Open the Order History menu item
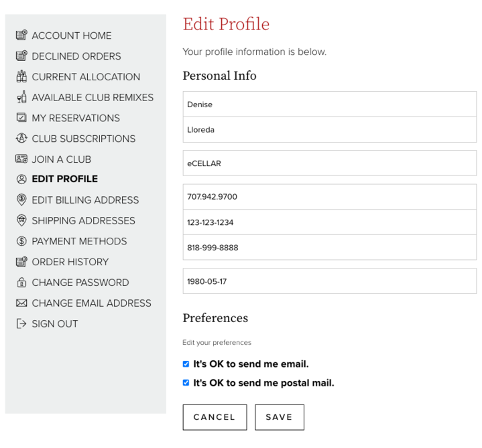 click(70, 262)
